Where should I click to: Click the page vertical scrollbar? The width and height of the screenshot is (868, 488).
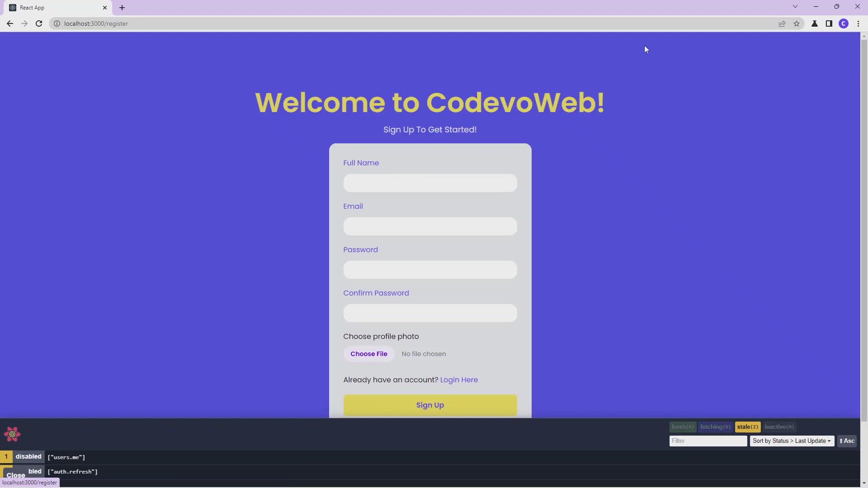pos(864,230)
